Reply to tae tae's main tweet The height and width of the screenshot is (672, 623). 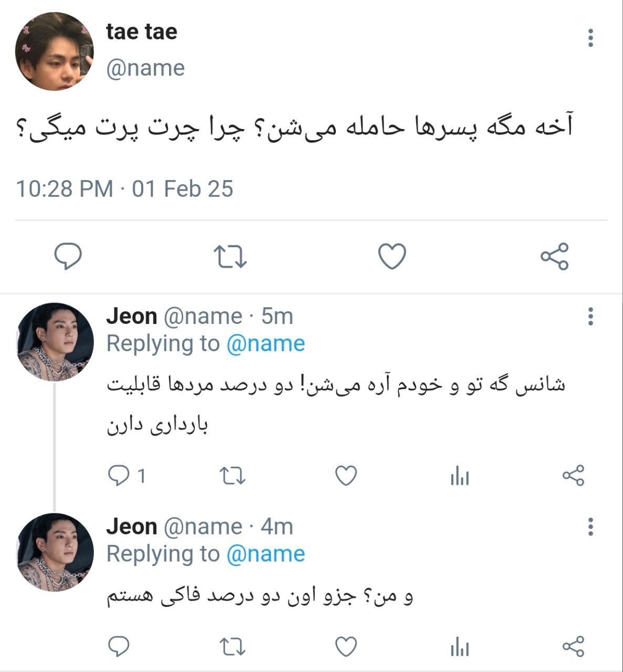tap(68, 256)
